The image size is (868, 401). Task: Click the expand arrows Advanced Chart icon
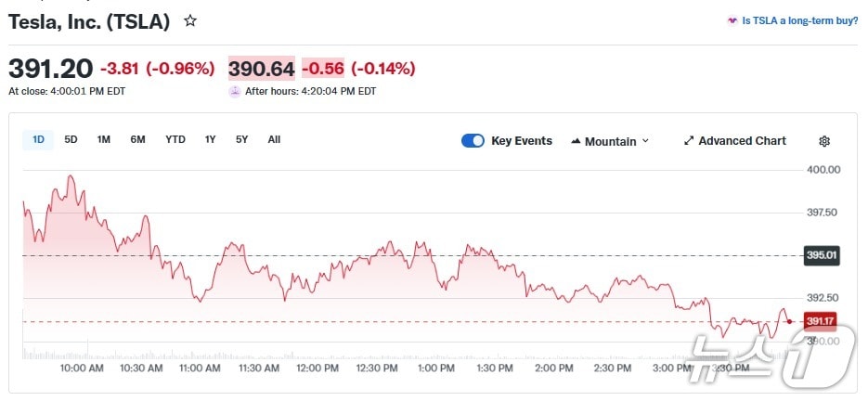[689, 141]
